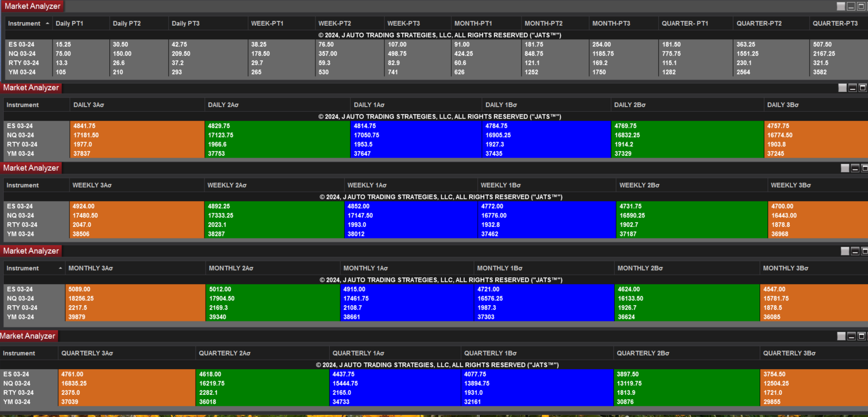Image resolution: width=868 pixels, height=417 pixels.
Task: Select the RTY 03-24 row in the Weekly table
Action: (436, 225)
